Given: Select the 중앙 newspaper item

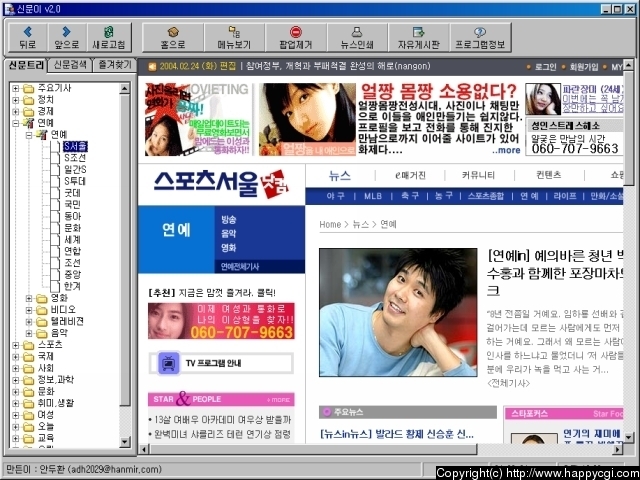Looking at the screenshot, I should click(73, 275).
